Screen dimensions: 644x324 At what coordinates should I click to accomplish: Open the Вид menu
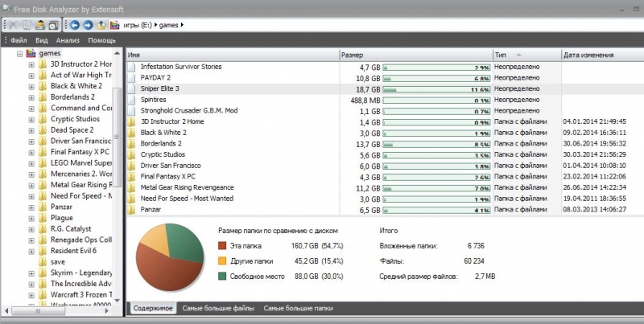[42, 40]
